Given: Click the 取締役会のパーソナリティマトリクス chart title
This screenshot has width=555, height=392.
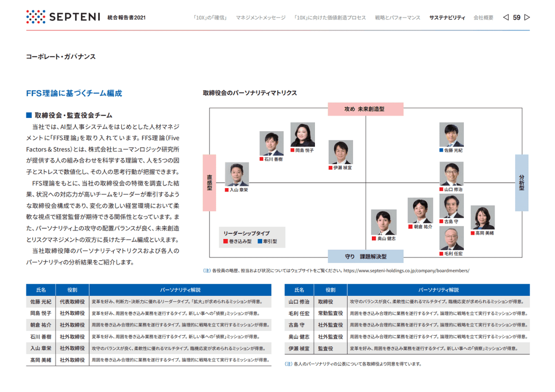Looking at the screenshot, I should pos(250,93).
